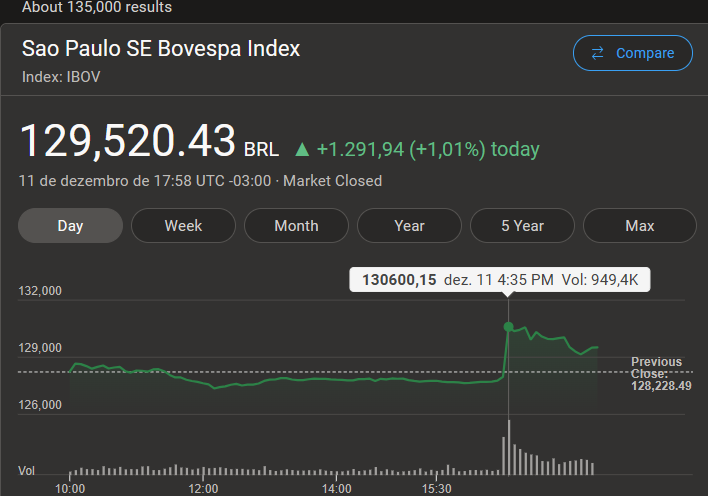This screenshot has height=496, width=708.
Task: Click the 129,000 y-axis label
Action: coord(40,348)
